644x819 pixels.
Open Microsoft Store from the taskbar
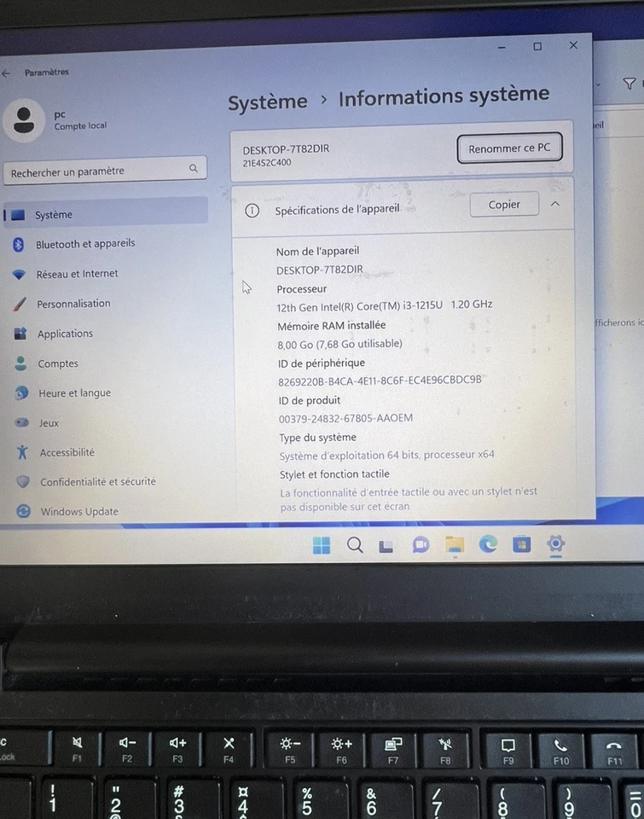(521, 544)
